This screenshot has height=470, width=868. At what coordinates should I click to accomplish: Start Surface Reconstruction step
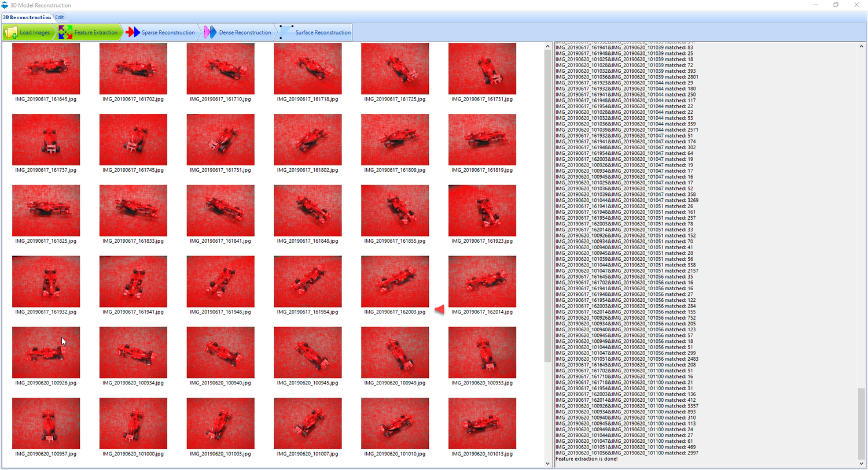(x=315, y=32)
